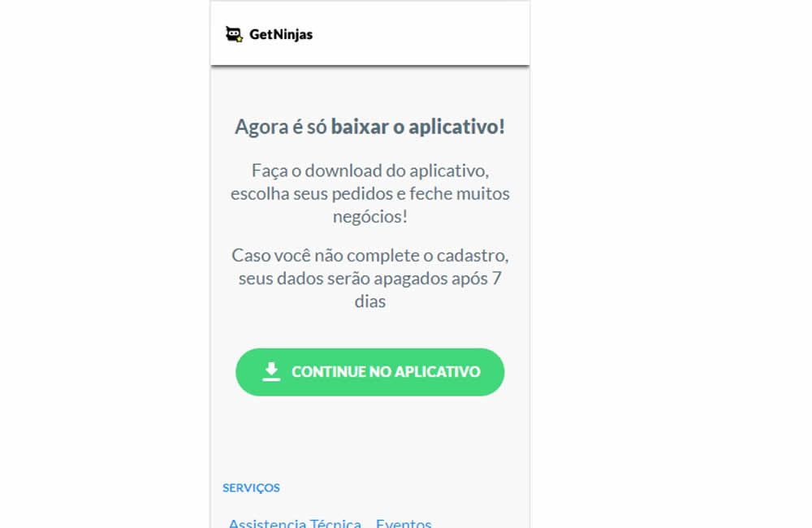Screen dimensions: 812x528
Task: Click the line seus dados serão apagados após 7
Action: tap(370, 279)
